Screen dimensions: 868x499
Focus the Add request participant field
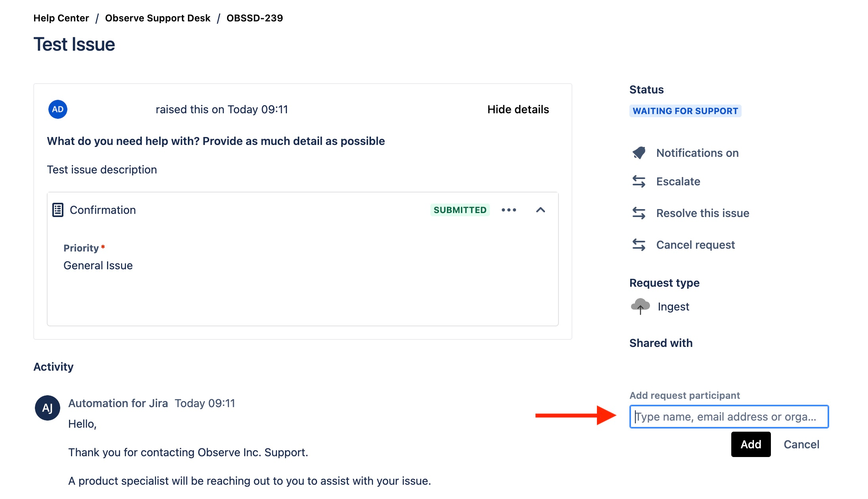tap(728, 417)
